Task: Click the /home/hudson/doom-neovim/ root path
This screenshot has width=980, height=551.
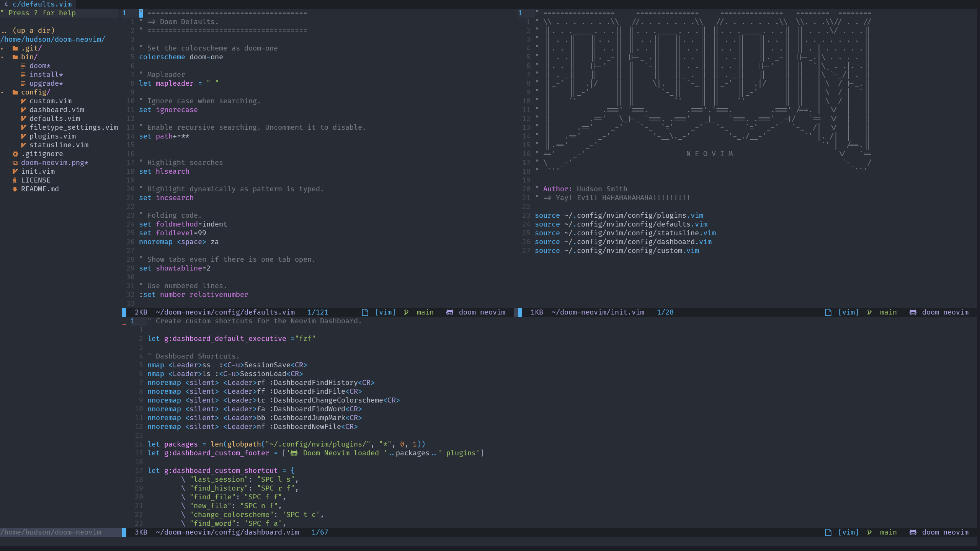Action: (52, 39)
